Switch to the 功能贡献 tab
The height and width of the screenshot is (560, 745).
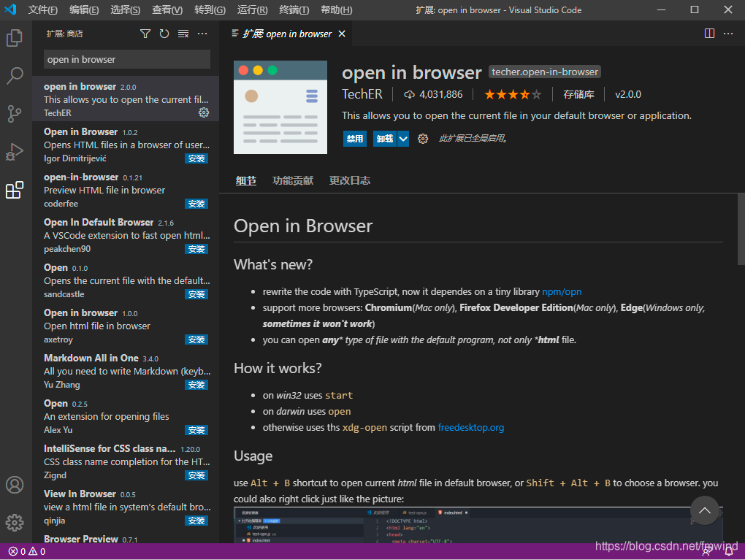[293, 180]
